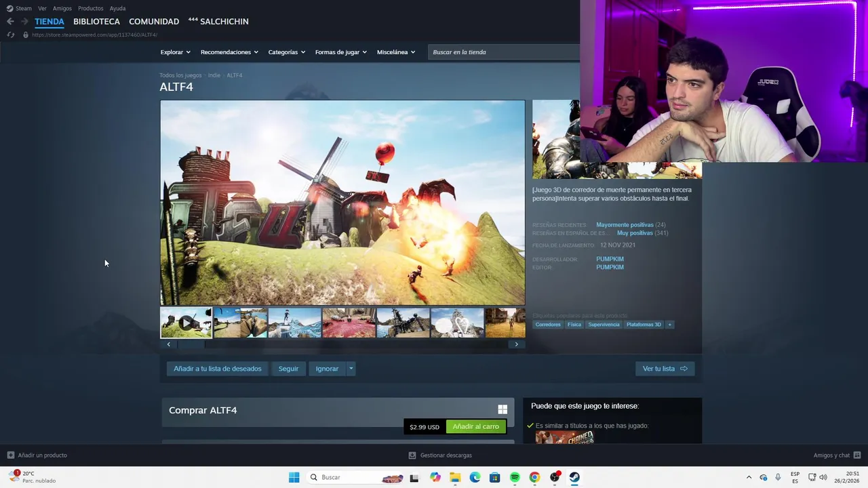
Task: Click the Gestionar descargas download icon
Action: coord(412,455)
